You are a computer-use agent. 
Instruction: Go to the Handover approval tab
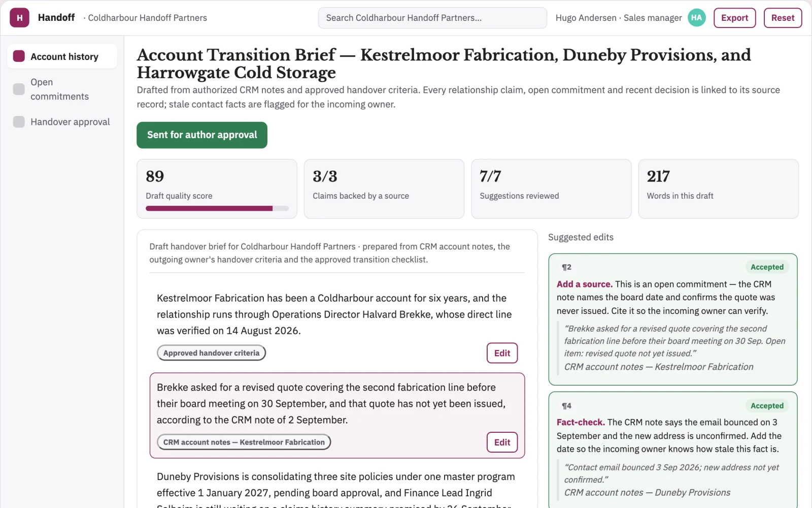(x=62, y=122)
